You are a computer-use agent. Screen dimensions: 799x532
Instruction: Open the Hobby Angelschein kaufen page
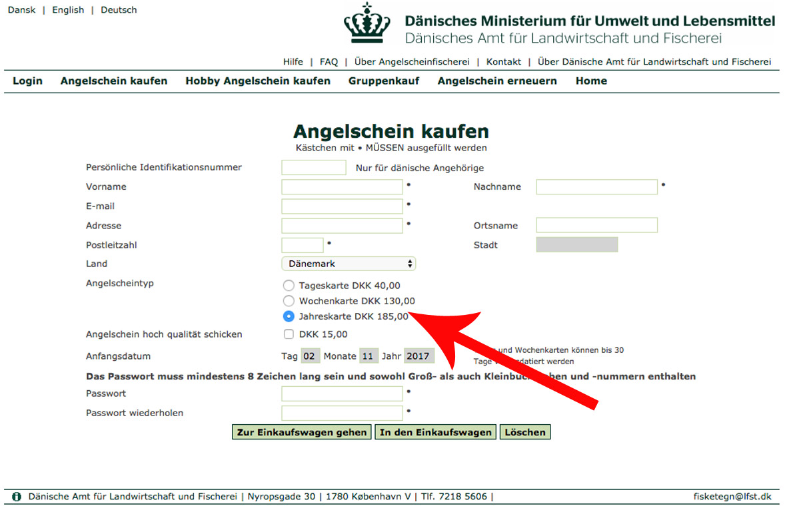coord(258,81)
